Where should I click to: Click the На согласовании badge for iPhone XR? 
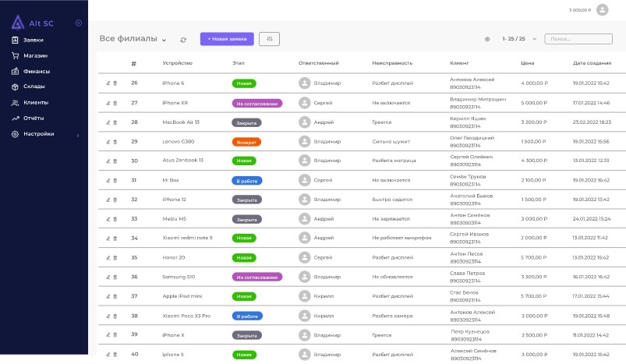[257, 104]
